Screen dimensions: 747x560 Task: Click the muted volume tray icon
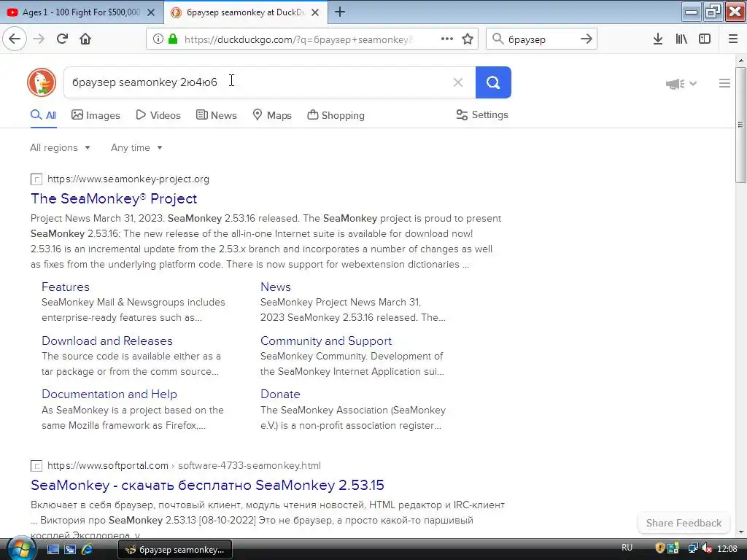(708, 548)
